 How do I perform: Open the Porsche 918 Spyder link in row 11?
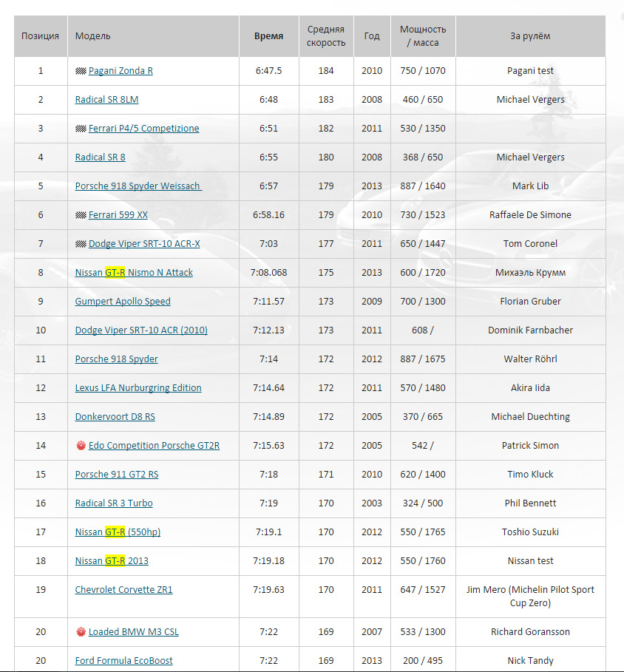(116, 359)
